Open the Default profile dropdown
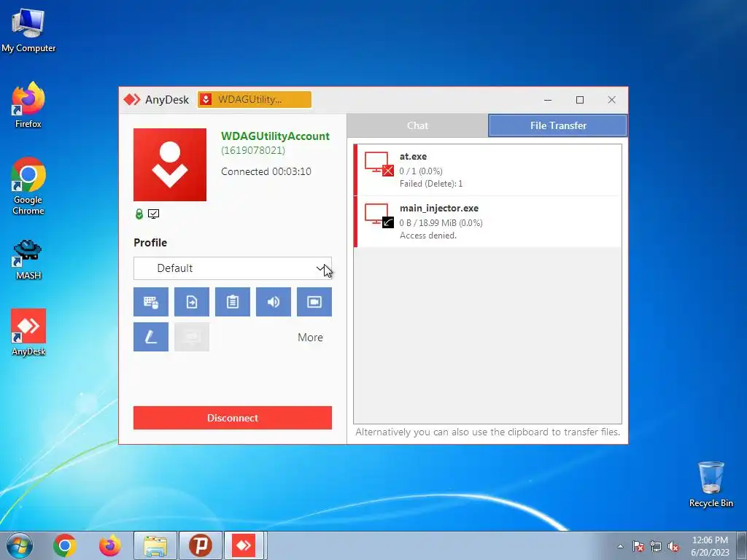This screenshot has width=747, height=560. click(233, 268)
